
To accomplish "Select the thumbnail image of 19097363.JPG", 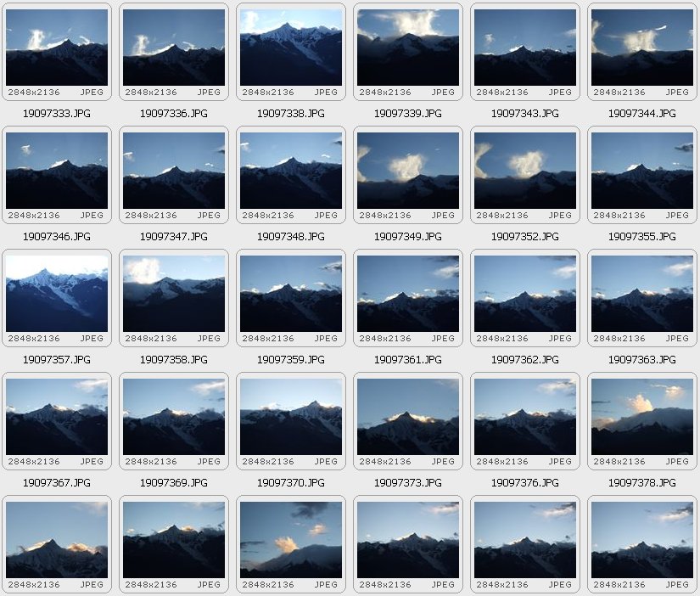I will point(642,294).
